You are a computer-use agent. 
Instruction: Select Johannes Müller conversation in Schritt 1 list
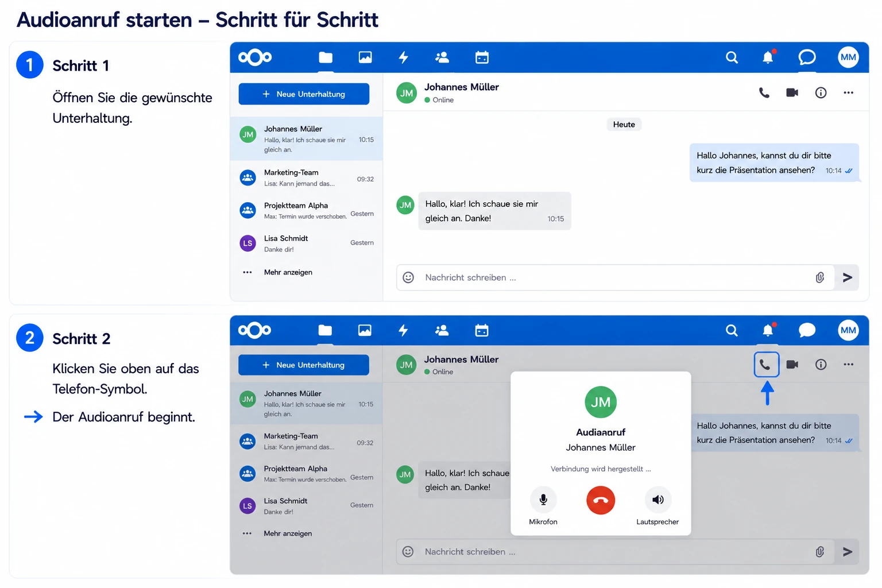[x=307, y=138]
